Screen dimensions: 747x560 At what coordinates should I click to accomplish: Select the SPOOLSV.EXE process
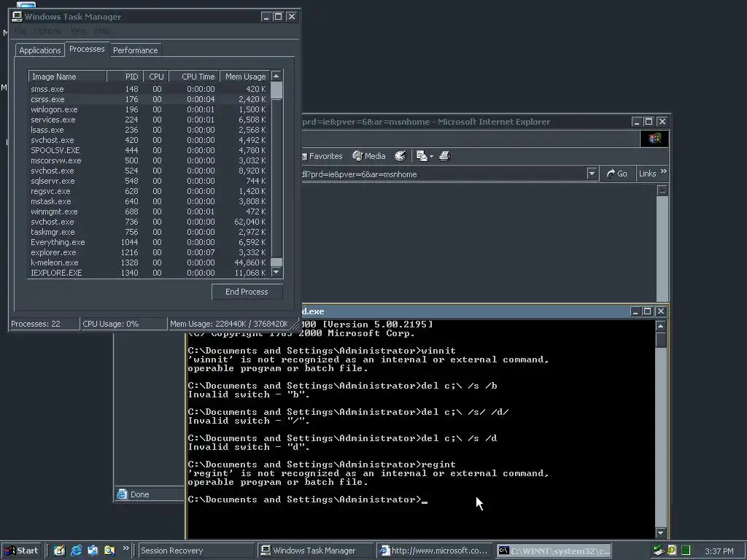(149, 150)
